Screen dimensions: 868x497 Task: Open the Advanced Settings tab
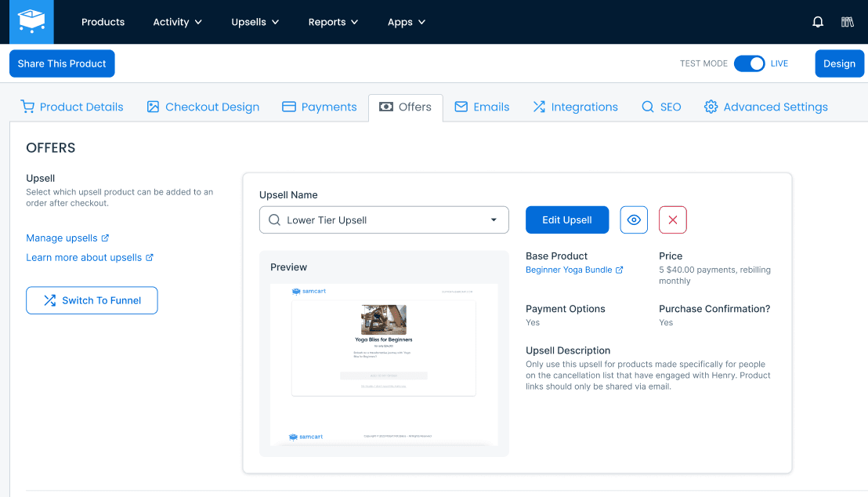(x=765, y=107)
